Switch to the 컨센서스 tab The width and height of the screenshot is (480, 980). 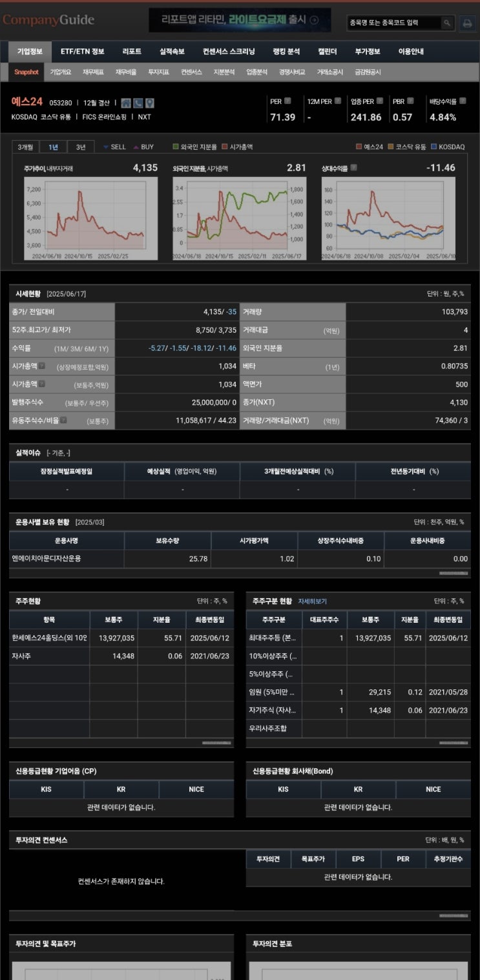[x=191, y=72]
